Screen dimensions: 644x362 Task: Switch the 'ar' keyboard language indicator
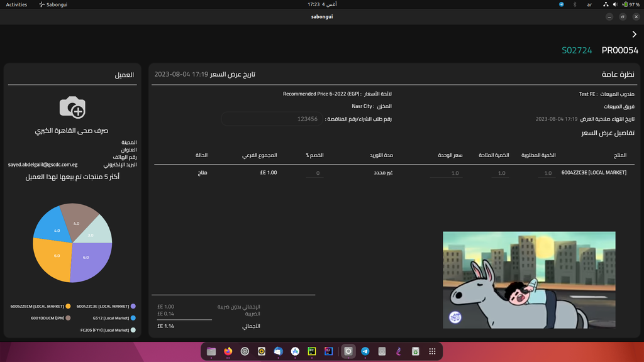tap(589, 4)
